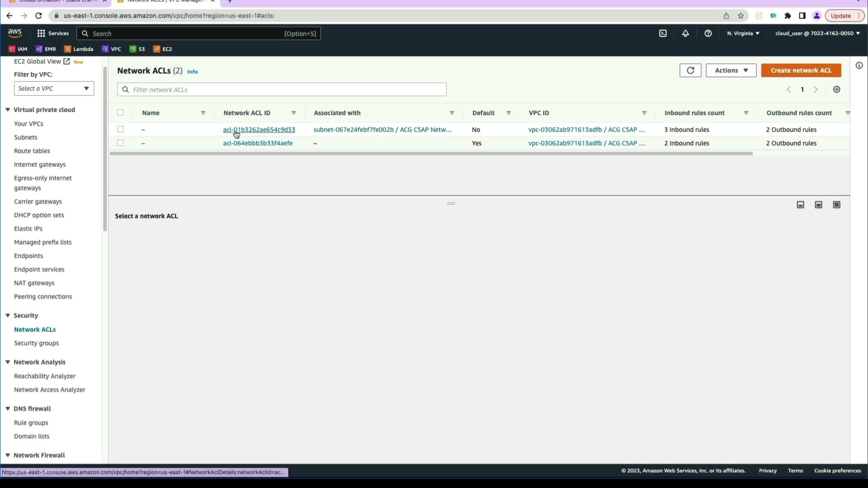Open Security groups in the sidebar
The width and height of the screenshot is (868, 488).
pyautogui.click(x=36, y=343)
